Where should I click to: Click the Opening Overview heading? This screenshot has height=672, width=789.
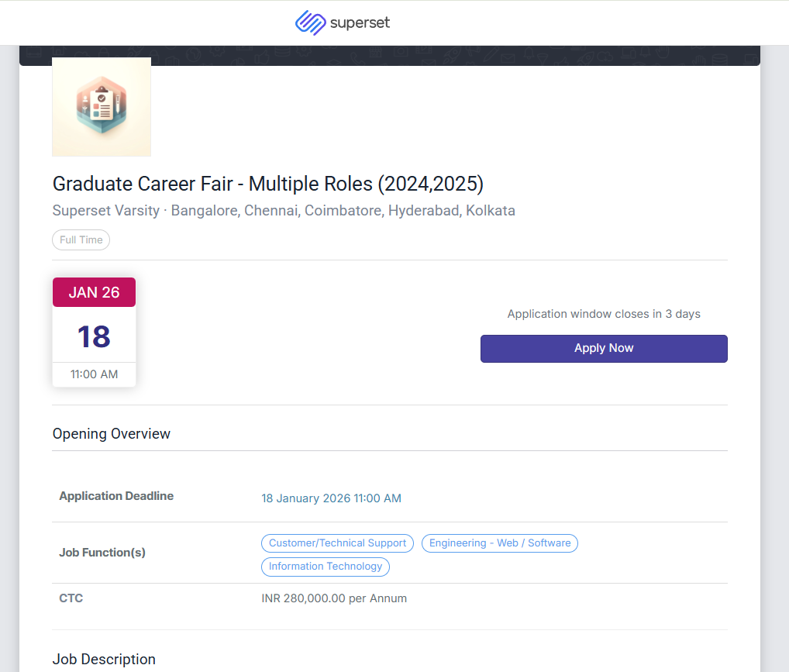click(112, 434)
